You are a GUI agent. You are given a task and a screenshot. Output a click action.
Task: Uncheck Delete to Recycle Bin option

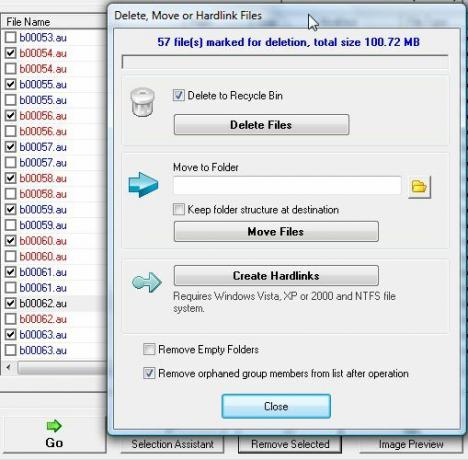click(x=178, y=95)
